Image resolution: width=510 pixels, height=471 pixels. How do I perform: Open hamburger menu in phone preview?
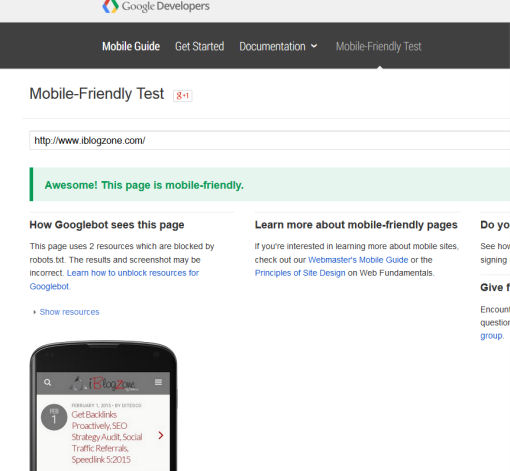158,382
